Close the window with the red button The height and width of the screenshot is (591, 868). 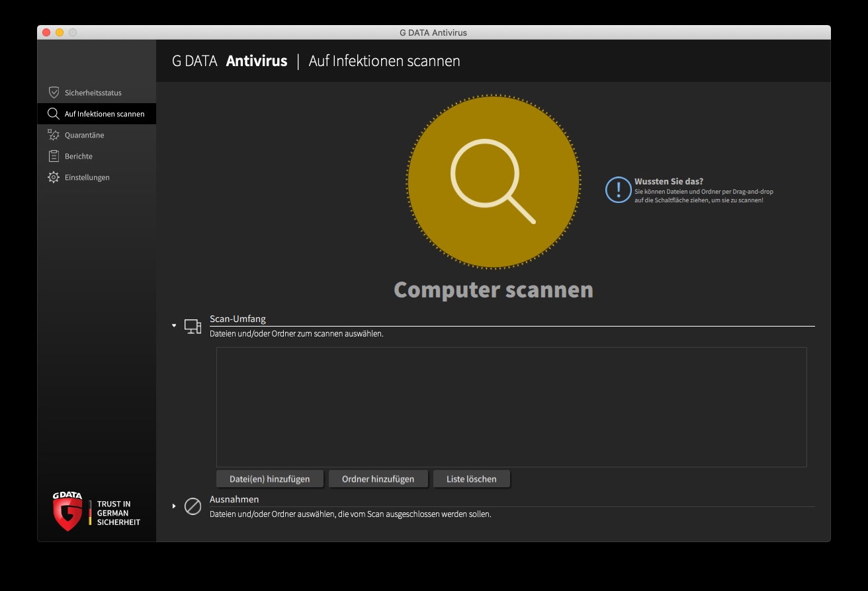46,32
